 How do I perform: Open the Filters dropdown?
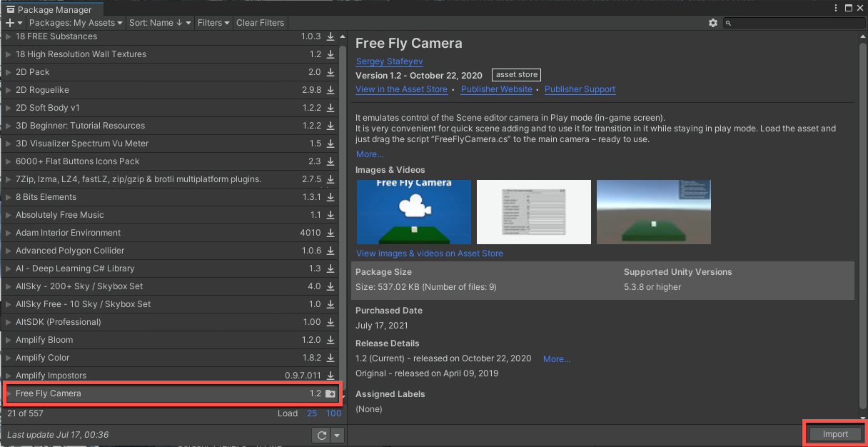tap(213, 22)
